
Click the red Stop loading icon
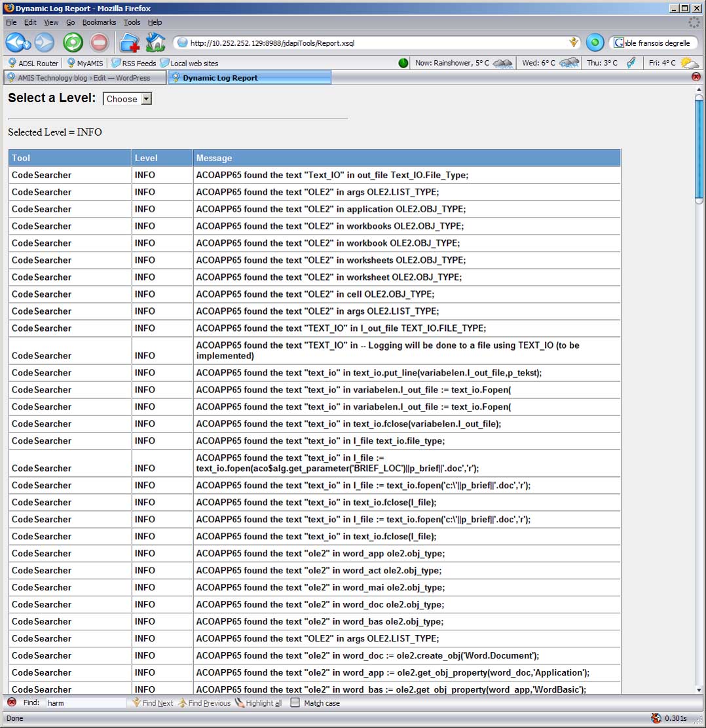[x=99, y=43]
